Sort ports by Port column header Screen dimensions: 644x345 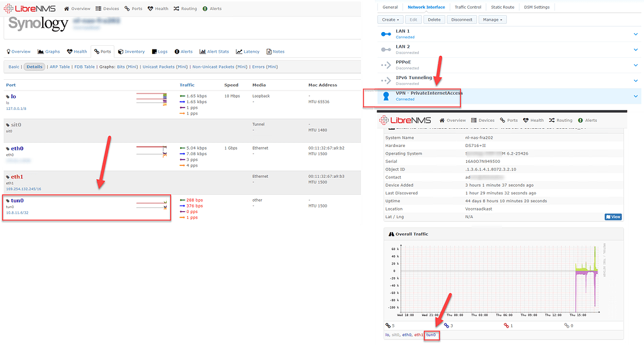[11, 85]
